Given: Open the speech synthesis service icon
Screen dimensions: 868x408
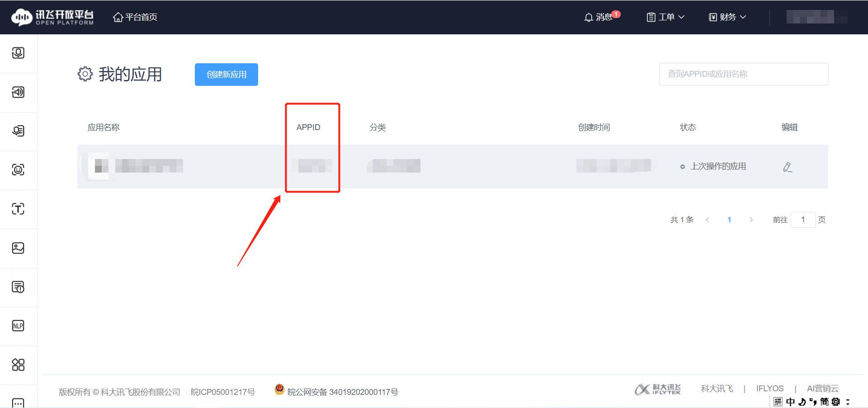Looking at the screenshot, I should pyautogui.click(x=18, y=92).
